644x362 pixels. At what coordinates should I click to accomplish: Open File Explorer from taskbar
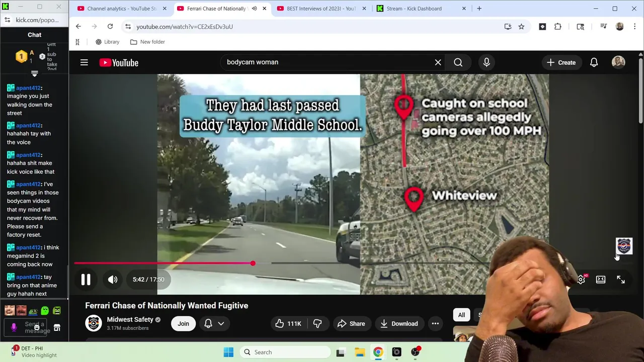tap(359, 352)
